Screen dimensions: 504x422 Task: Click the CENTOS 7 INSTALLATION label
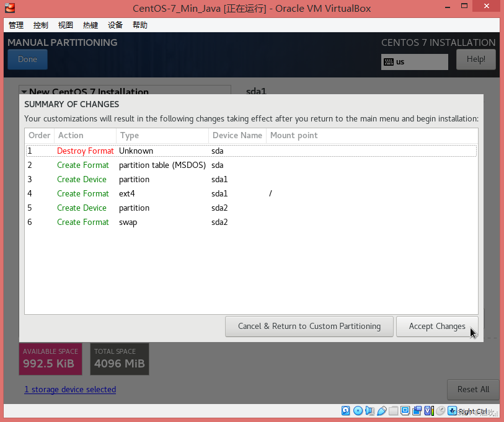(438, 42)
